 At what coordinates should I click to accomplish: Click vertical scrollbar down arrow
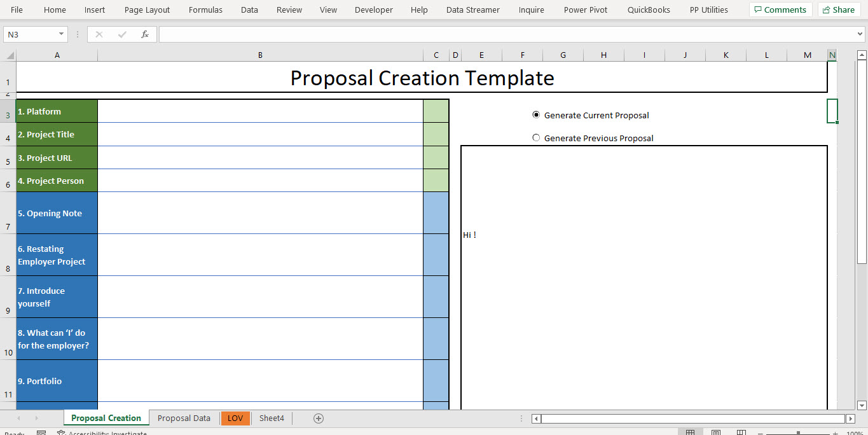pos(862,405)
